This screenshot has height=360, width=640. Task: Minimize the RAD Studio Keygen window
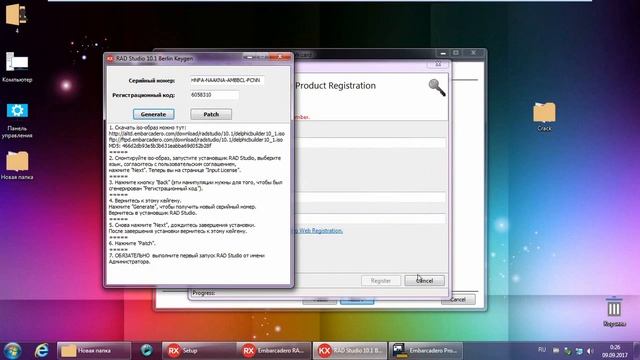point(249,58)
